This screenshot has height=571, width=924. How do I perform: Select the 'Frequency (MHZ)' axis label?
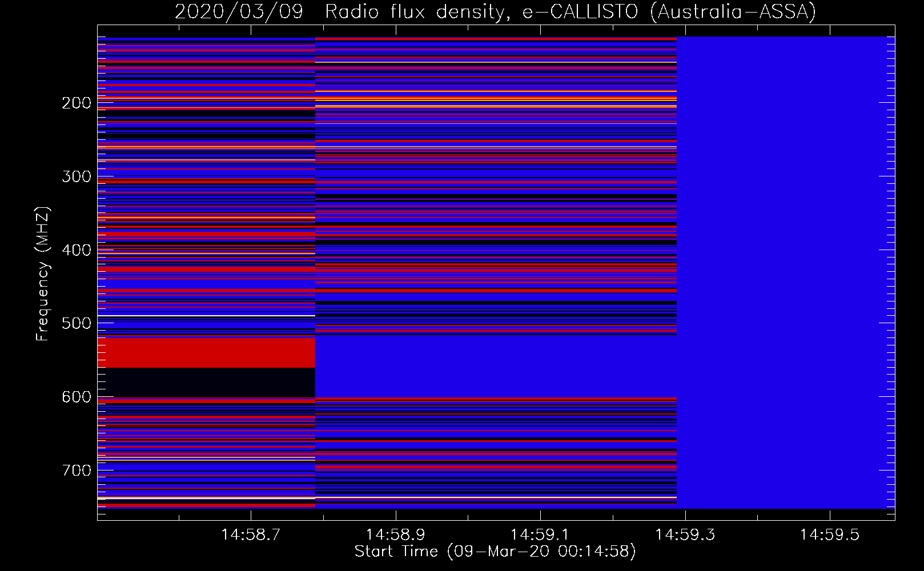pyautogui.click(x=43, y=274)
